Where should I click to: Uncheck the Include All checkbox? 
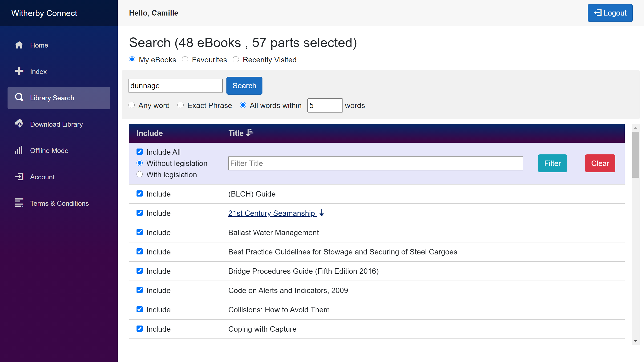(x=140, y=152)
